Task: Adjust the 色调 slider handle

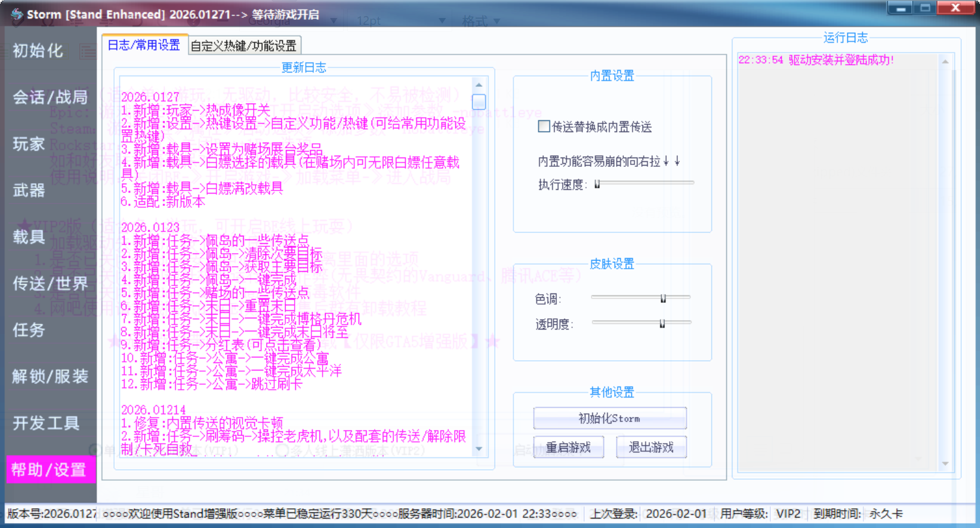Action: pos(663,298)
